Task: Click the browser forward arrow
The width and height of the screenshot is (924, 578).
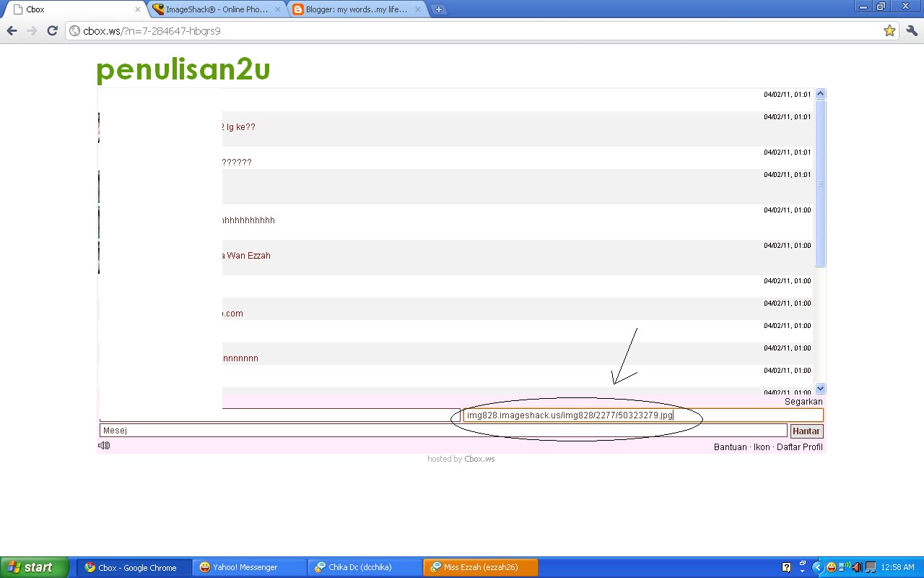Action: [x=32, y=30]
